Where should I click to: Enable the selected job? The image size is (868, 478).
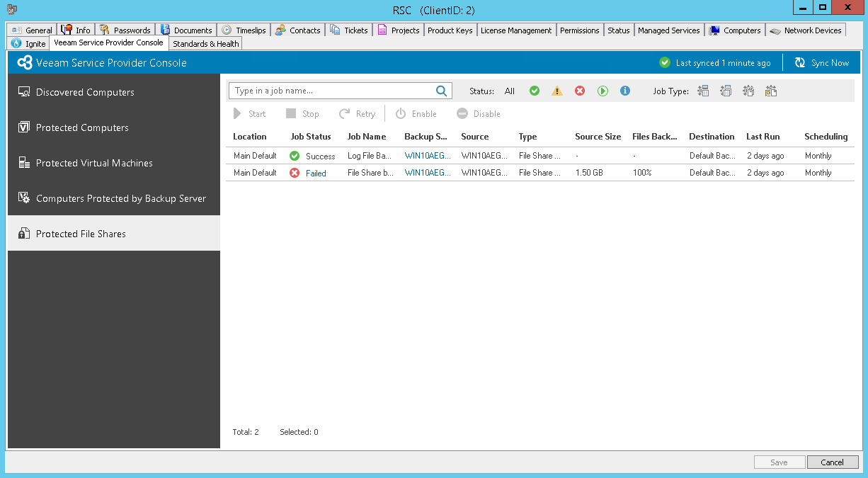416,113
